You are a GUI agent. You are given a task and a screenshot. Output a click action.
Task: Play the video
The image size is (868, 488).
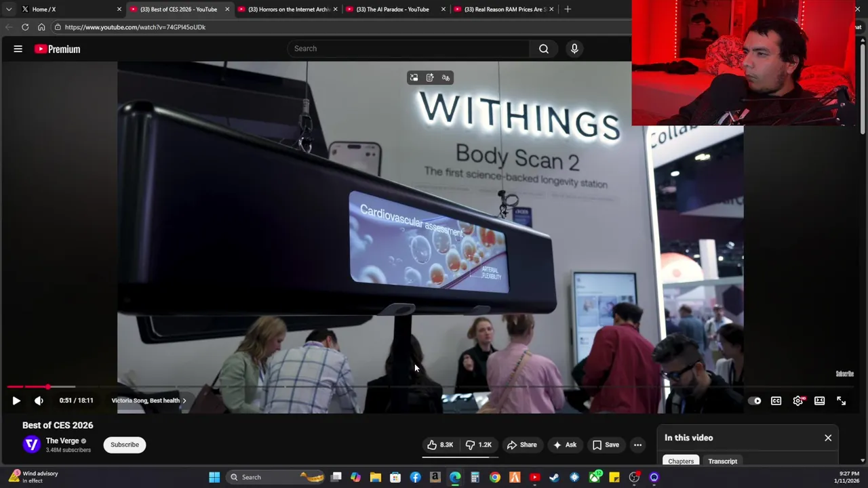(x=16, y=401)
